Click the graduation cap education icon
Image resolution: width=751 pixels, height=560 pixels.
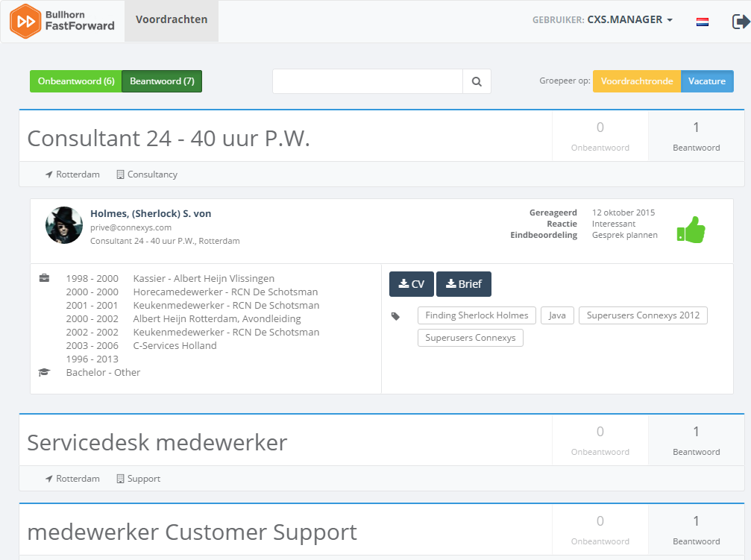click(45, 372)
